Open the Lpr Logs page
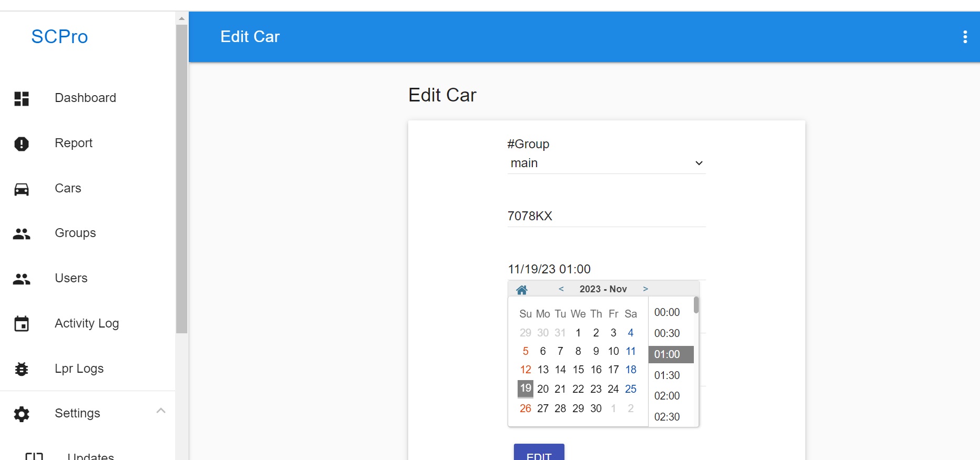Image resolution: width=980 pixels, height=460 pixels. point(79,369)
